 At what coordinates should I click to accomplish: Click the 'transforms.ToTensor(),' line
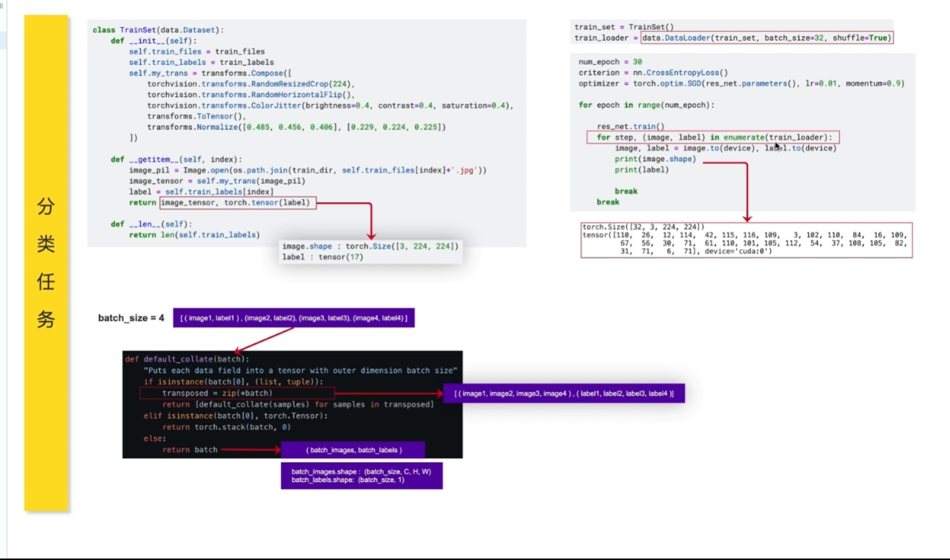[197, 117]
